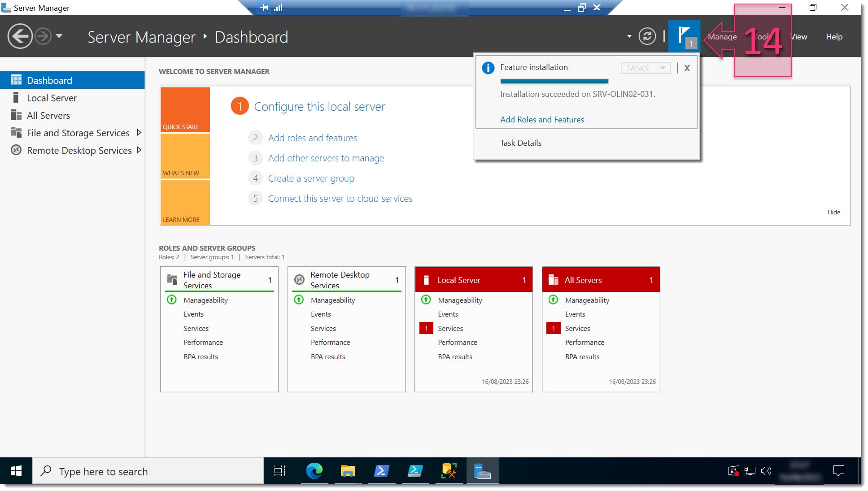Image resolution: width=868 pixels, height=491 pixels.
Task: Open the Help menu
Action: coord(834,37)
